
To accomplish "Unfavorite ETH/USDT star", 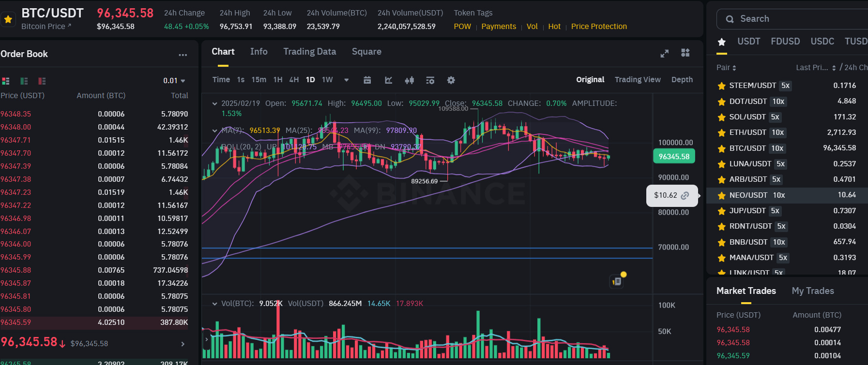I will point(721,132).
